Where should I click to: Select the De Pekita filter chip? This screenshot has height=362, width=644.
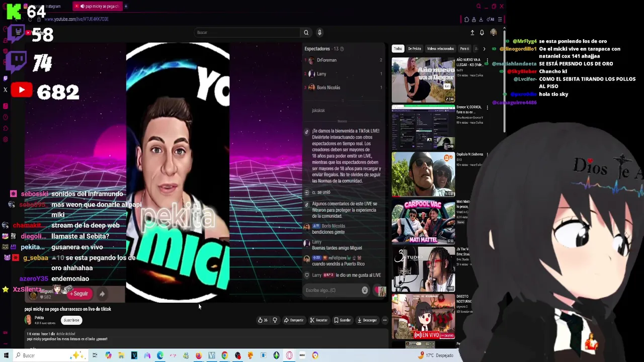point(415,49)
